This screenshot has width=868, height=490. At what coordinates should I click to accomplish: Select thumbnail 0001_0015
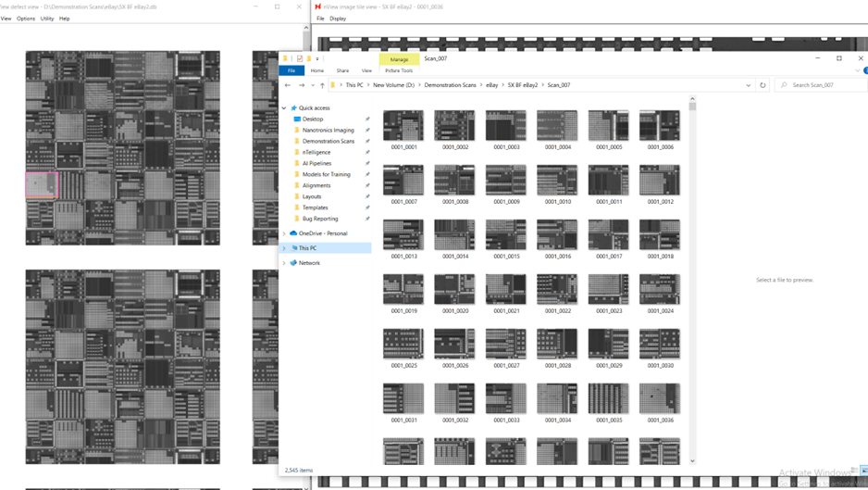506,235
